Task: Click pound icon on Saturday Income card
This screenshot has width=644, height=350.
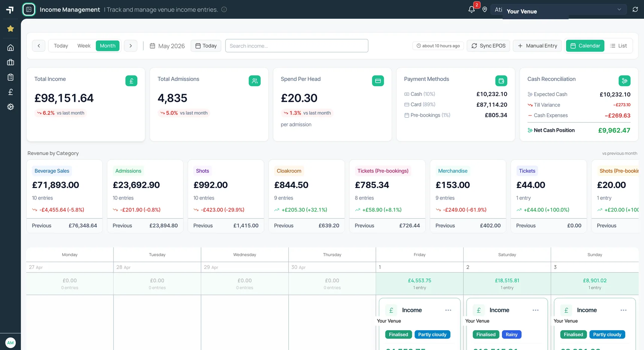Action: tap(479, 310)
